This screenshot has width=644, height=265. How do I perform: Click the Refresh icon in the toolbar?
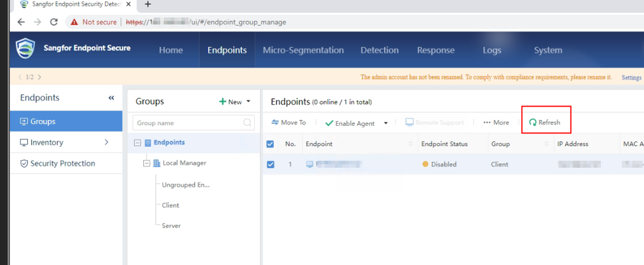tap(533, 122)
